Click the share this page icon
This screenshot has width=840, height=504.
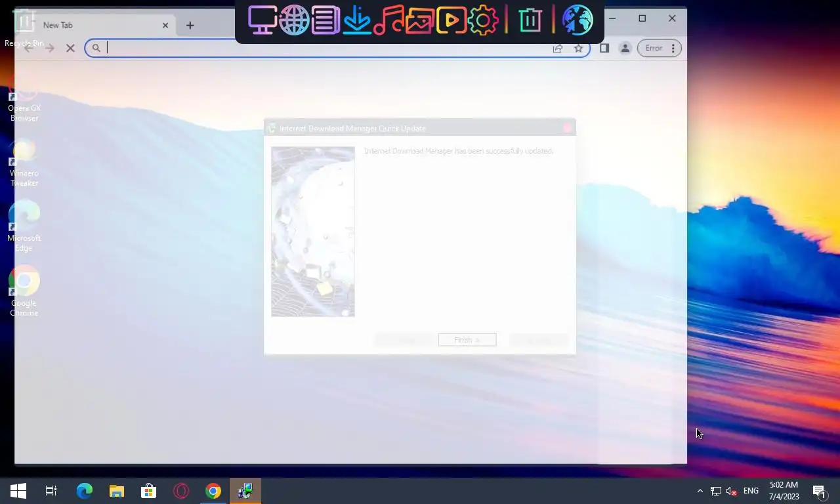pos(558,48)
